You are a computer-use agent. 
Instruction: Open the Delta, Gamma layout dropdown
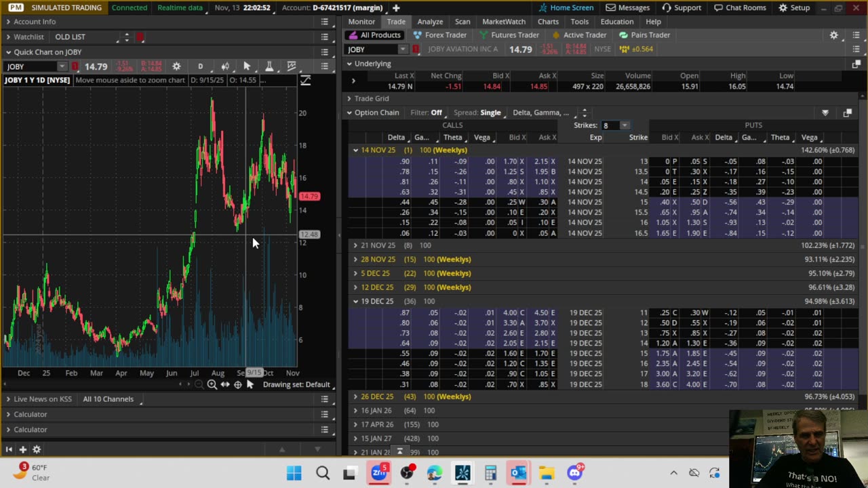click(x=540, y=113)
